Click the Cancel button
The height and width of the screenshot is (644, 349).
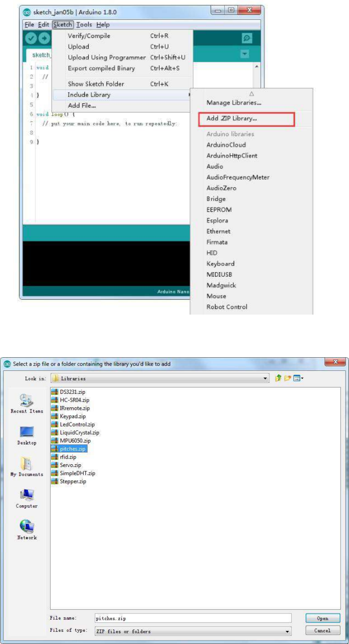tap(322, 631)
